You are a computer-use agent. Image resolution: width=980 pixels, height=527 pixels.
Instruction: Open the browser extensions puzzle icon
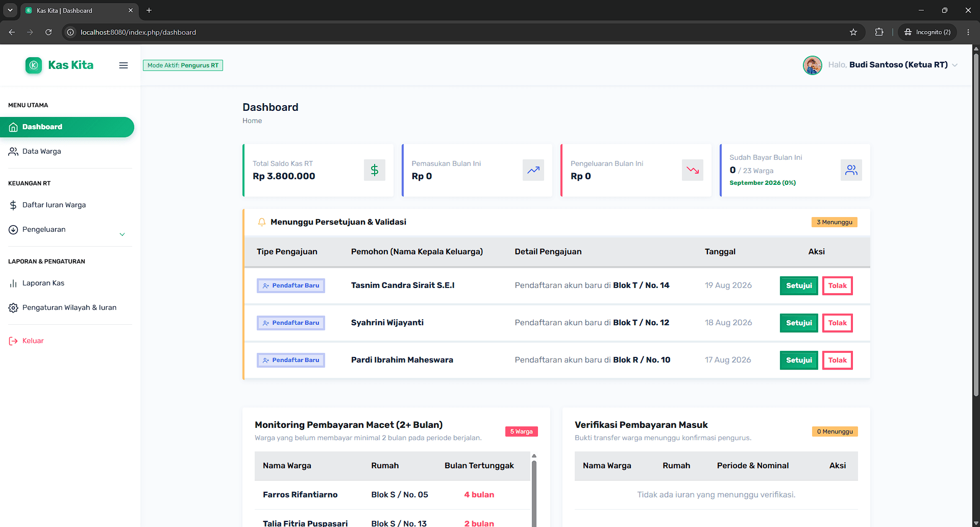tap(879, 32)
